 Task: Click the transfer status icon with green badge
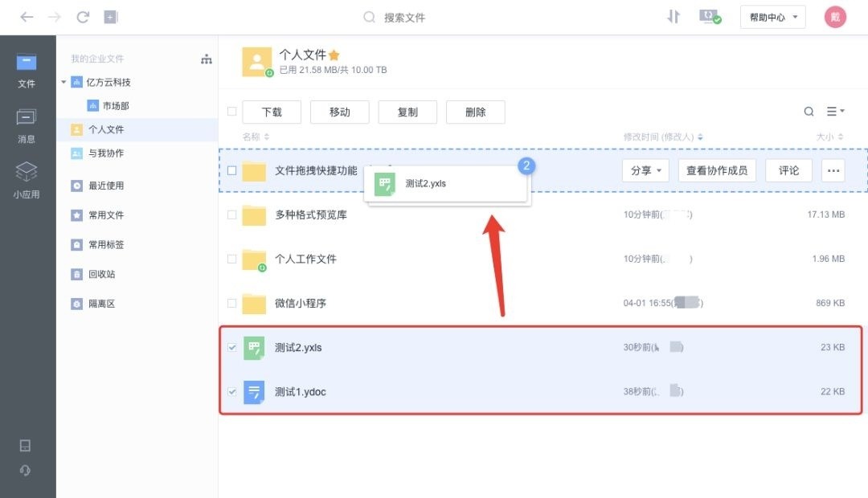point(708,16)
